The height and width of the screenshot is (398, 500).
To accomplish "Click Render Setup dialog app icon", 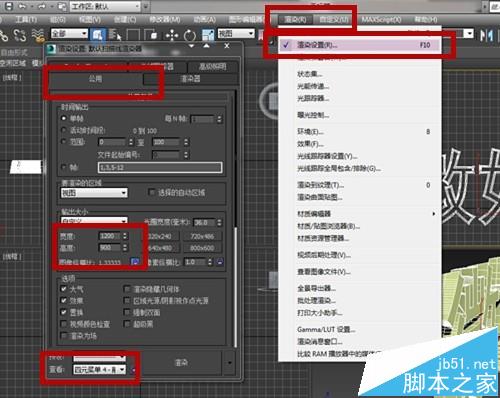I will pyautogui.click(x=51, y=49).
